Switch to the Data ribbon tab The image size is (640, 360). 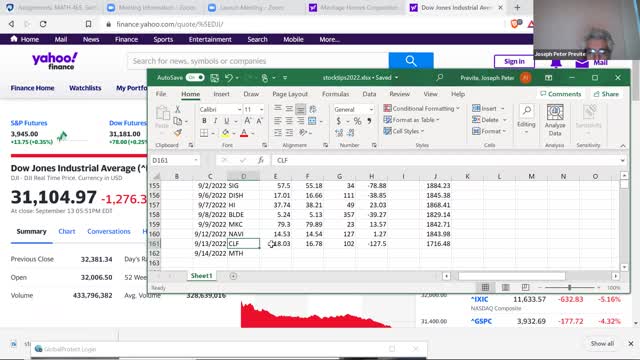point(369,94)
